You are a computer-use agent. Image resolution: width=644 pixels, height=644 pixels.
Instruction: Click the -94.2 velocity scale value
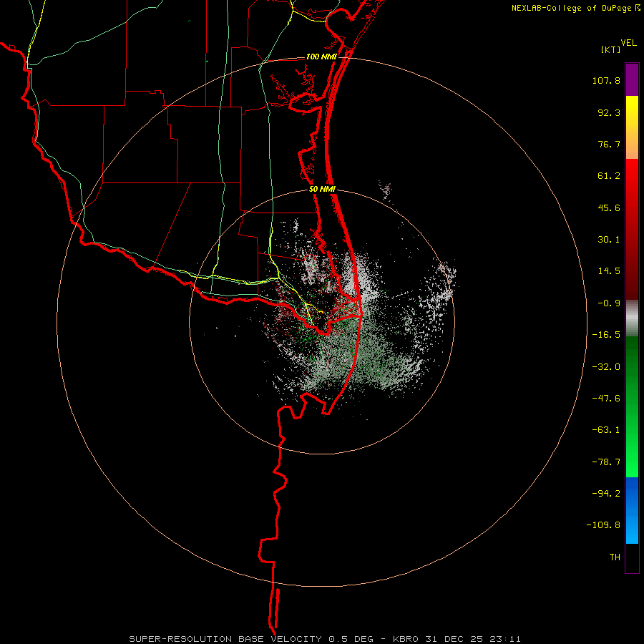606,493
